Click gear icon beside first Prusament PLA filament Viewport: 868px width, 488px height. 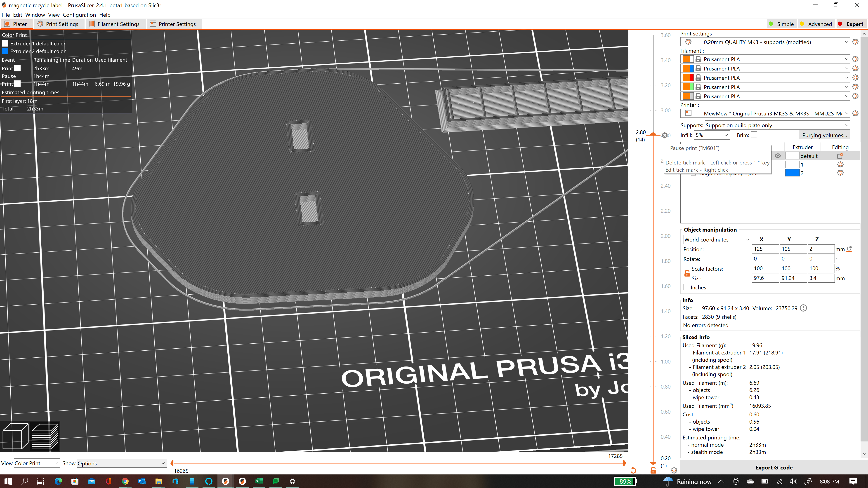856,59
